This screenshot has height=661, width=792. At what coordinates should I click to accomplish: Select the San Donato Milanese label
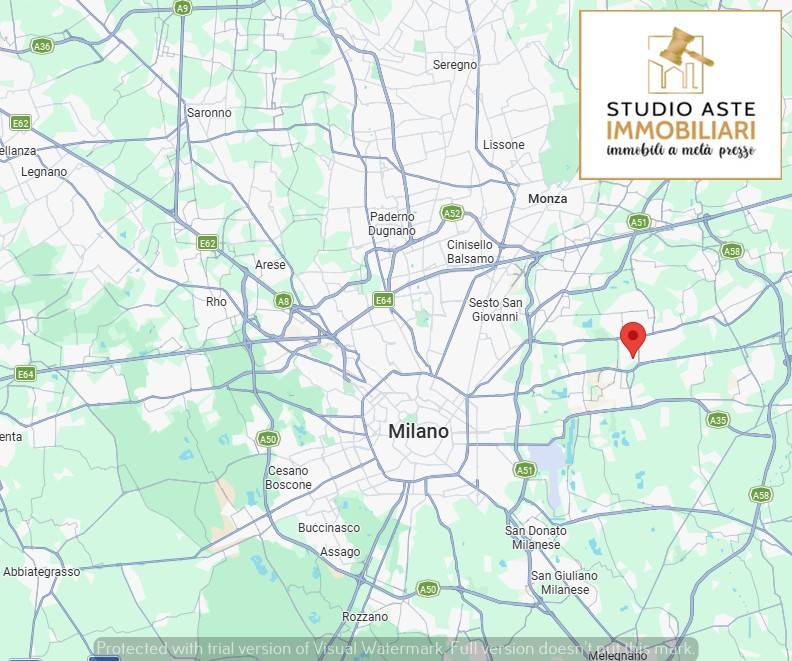coord(536,538)
